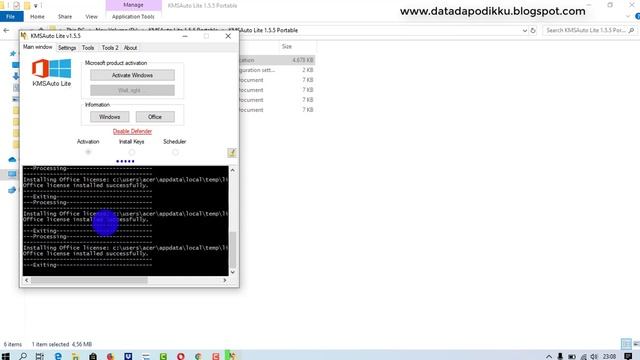Open View ribbon tab in Explorer
640x360 pixels.
pyautogui.click(x=91, y=17)
